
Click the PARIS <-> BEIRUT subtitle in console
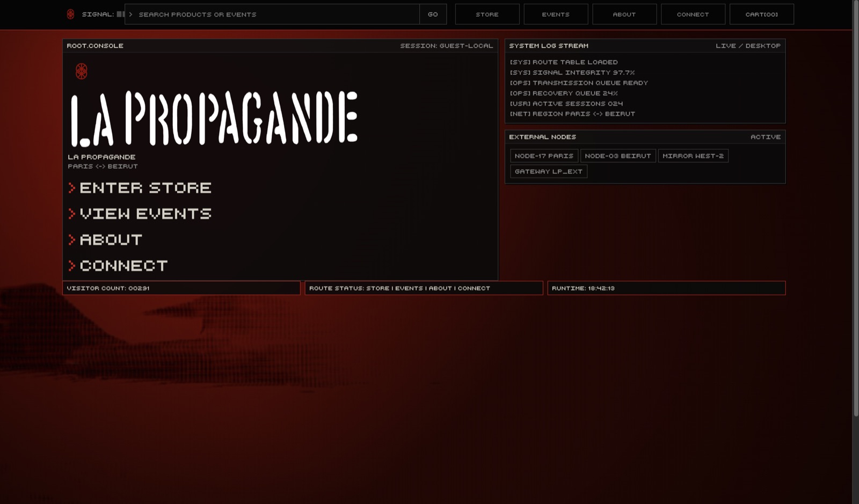tap(103, 166)
